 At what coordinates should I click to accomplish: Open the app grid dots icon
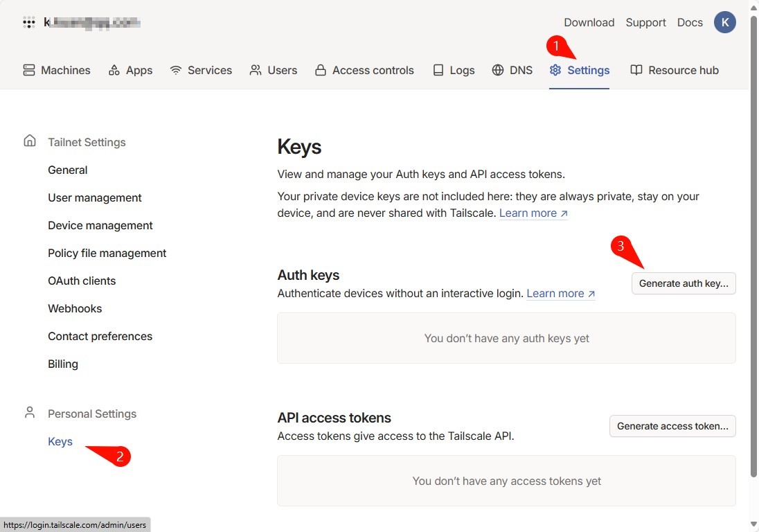click(29, 22)
